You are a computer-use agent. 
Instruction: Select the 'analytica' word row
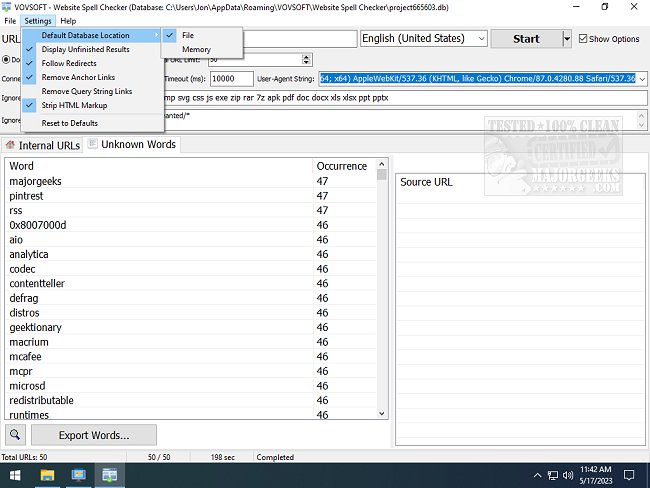click(191, 254)
